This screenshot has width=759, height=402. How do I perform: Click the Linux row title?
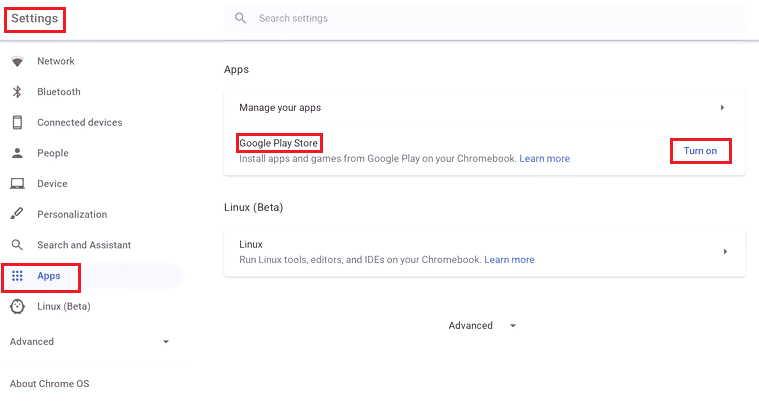coord(251,245)
